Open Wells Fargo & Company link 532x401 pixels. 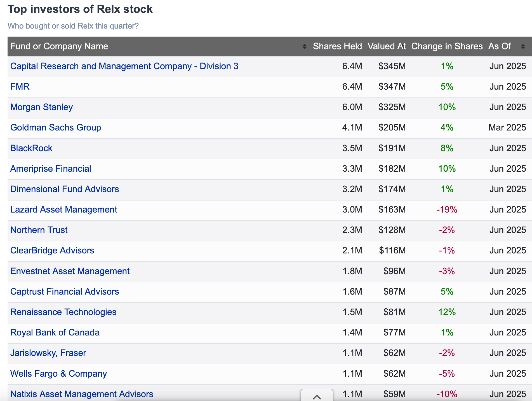[x=58, y=374]
